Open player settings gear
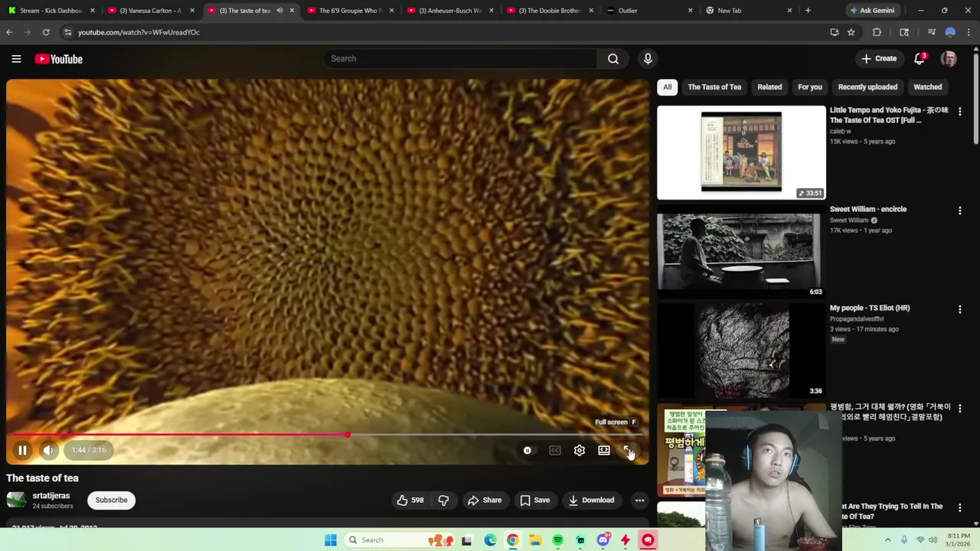This screenshot has width=980, height=551. click(x=580, y=451)
